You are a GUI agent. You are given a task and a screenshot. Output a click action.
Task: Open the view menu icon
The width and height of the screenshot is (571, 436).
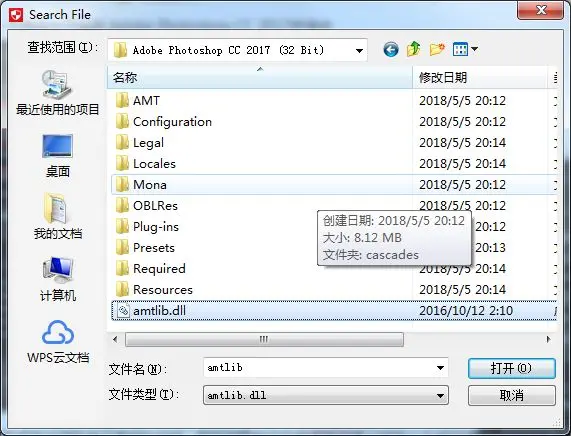point(460,49)
